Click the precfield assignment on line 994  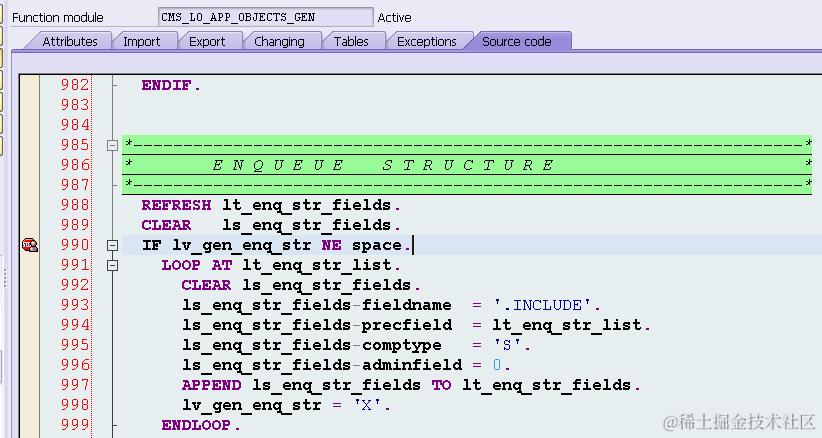[x=417, y=325]
